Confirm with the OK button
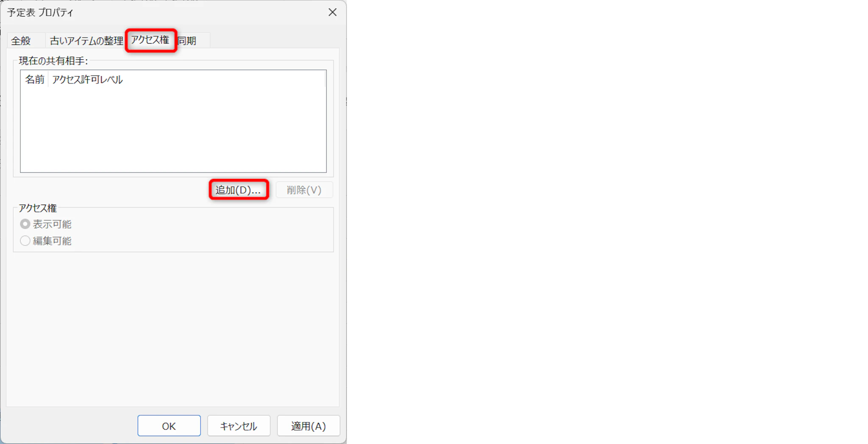 [x=169, y=426]
